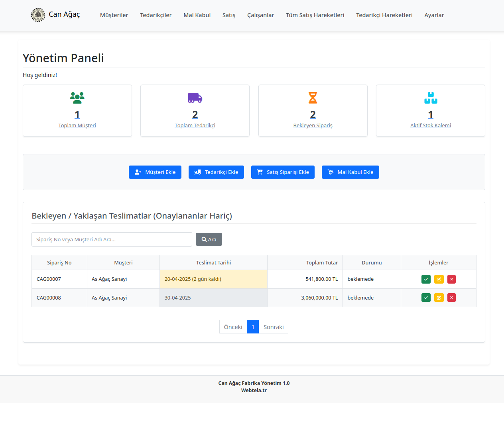This screenshot has width=504, height=424.
Task: Click the 3,060,000.00 TL amount
Action: 319,298
